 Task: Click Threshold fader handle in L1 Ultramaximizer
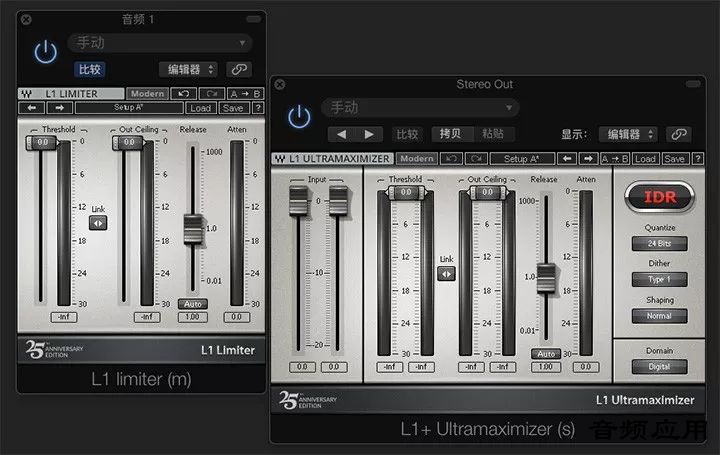click(406, 193)
